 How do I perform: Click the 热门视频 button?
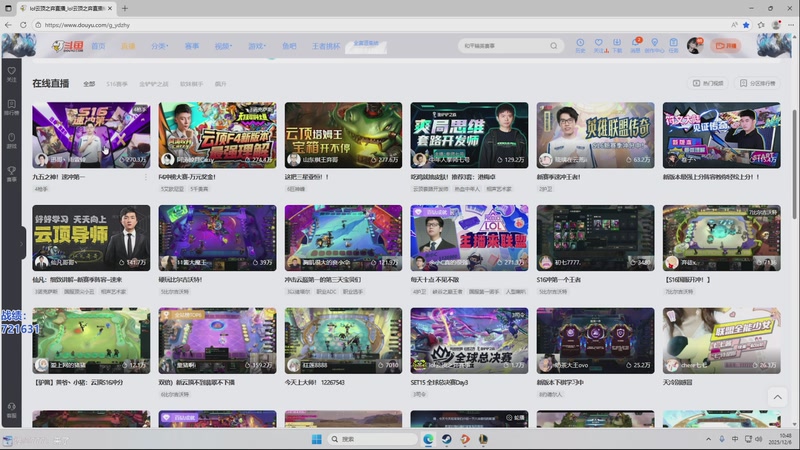(708, 83)
